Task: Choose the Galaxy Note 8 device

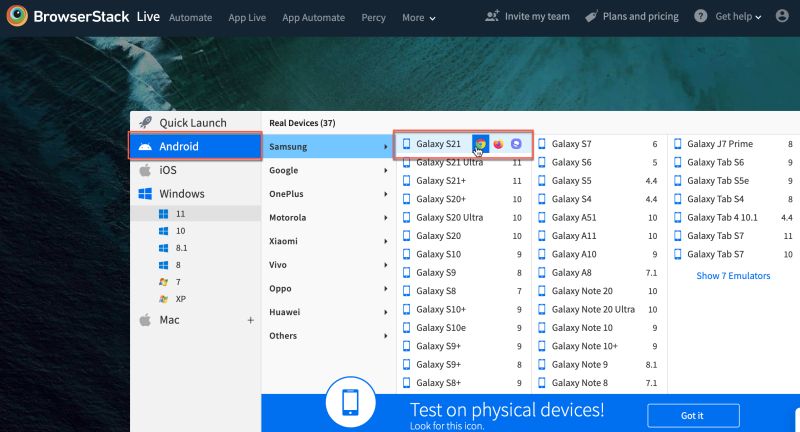Action: 599,383
